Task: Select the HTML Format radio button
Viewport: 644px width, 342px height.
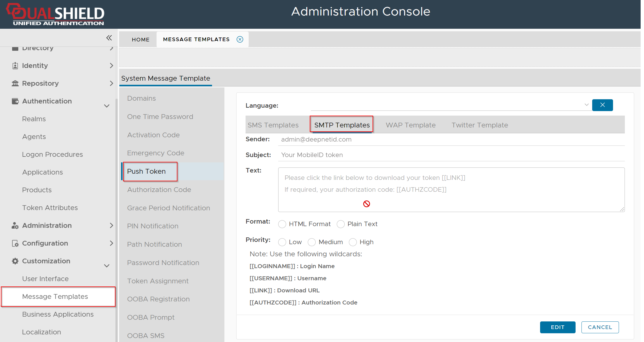Action: [x=282, y=224]
